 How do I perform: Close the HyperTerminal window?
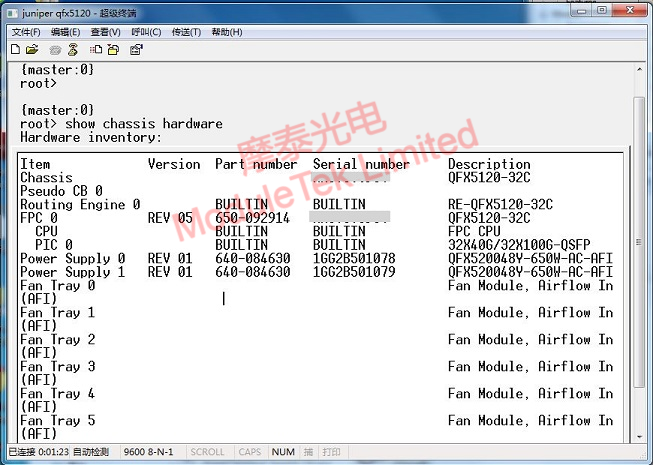pyautogui.click(x=631, y=10)
